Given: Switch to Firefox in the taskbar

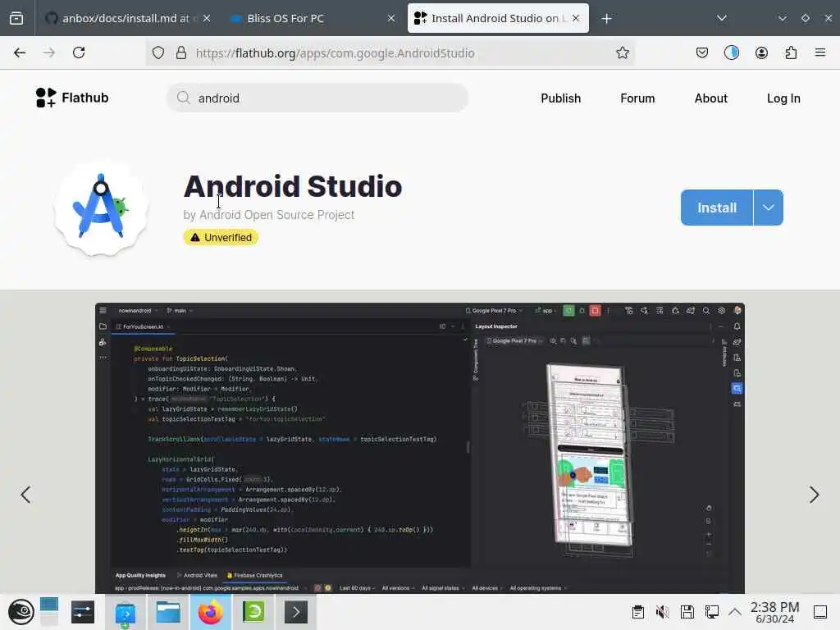Looking at the screenshot, I should (x=211, y=612).
